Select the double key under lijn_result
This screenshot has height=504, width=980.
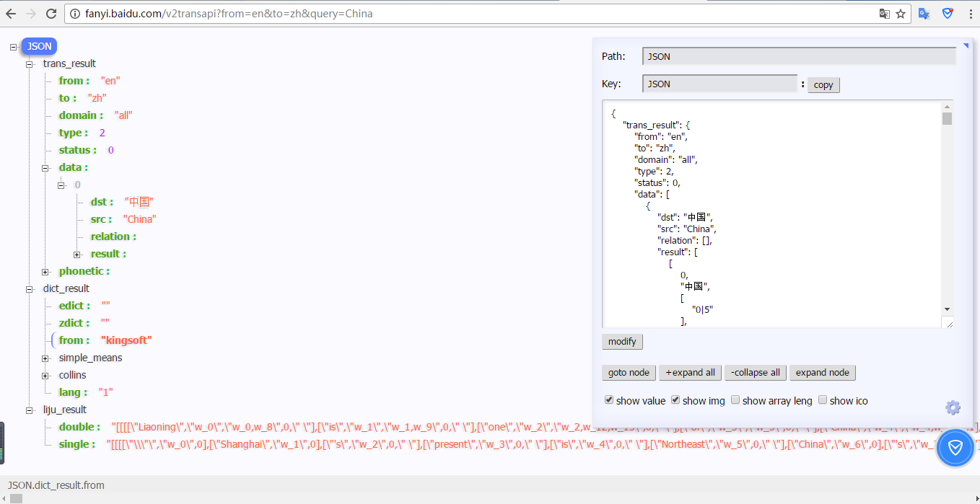[80, 427]
